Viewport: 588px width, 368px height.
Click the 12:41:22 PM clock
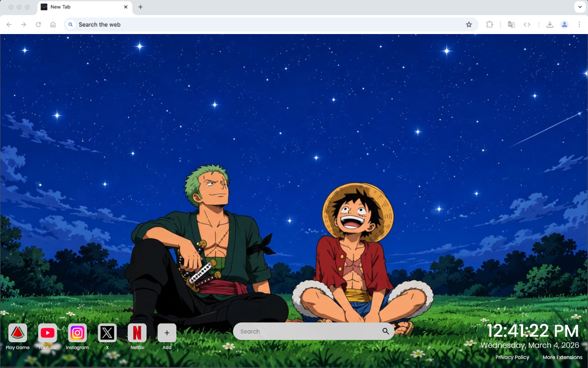(x=533, y=331)
